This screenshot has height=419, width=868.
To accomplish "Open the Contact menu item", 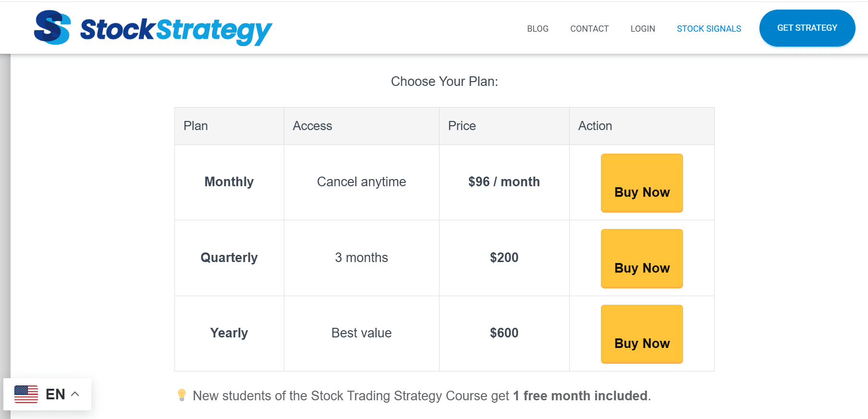I will point(589,29).
